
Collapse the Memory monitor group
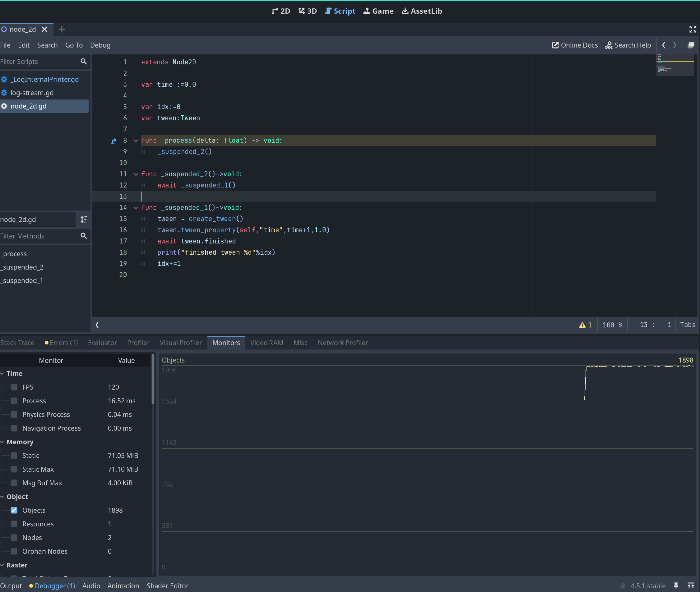2,442
